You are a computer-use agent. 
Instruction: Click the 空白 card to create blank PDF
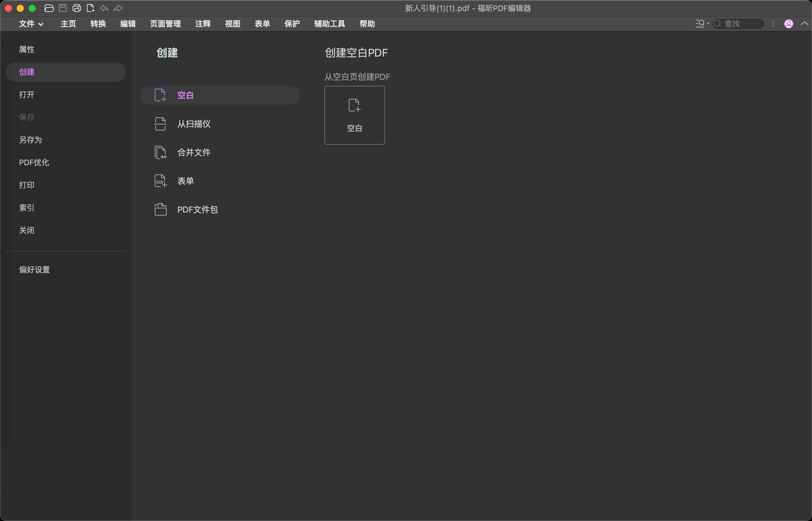pos(355,115)
